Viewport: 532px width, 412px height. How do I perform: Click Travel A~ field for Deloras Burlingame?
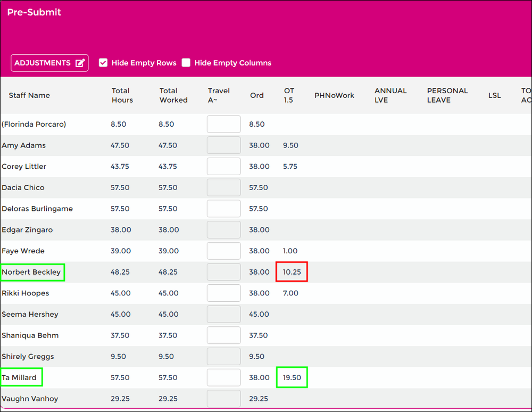[x=223, y=209]
